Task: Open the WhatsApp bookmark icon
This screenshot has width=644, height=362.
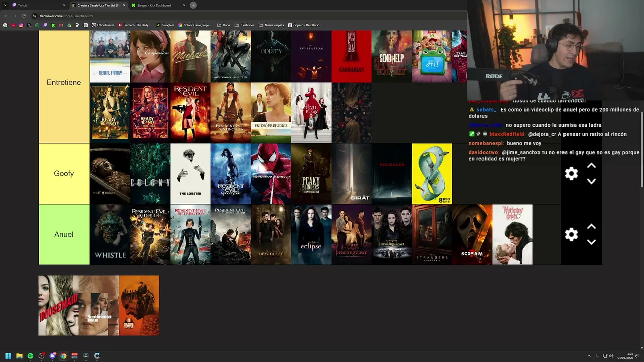Action: click(x=37, y=25)
